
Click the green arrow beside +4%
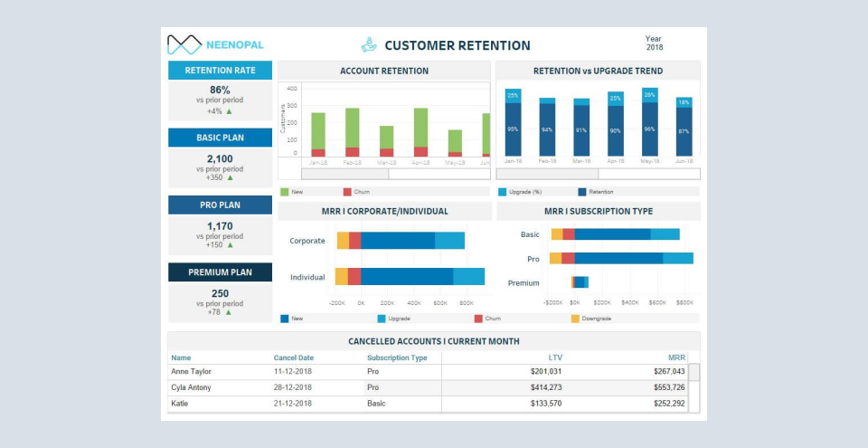tap(229, 111)
